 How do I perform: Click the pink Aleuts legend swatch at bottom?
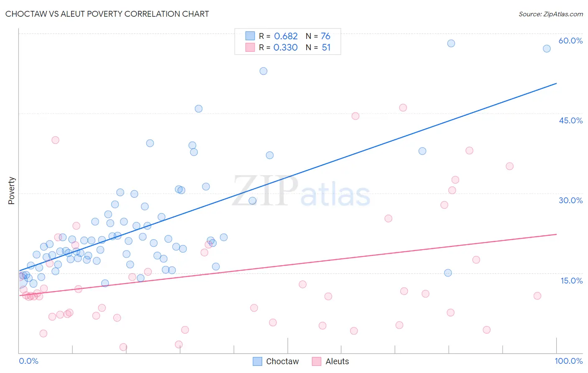point(317,361)
